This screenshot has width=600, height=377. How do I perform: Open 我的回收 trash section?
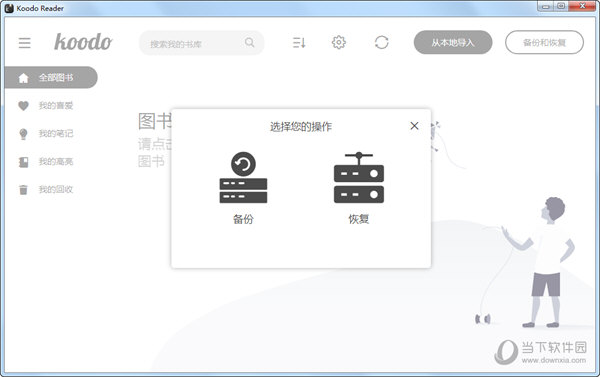(55, 189)
